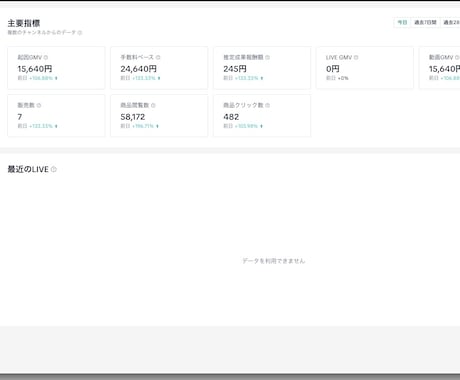Click the +0% change under LIVE GMV

(343, 78)
